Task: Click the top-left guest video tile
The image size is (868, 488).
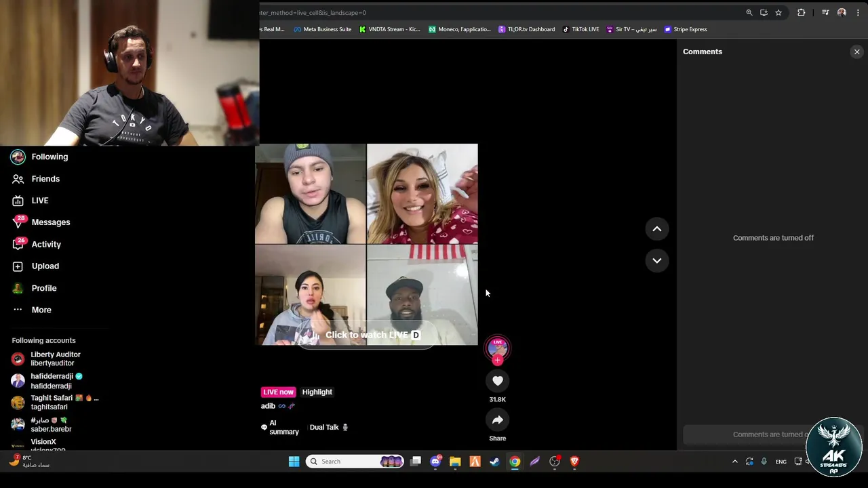Action: [x=310, y=194]
